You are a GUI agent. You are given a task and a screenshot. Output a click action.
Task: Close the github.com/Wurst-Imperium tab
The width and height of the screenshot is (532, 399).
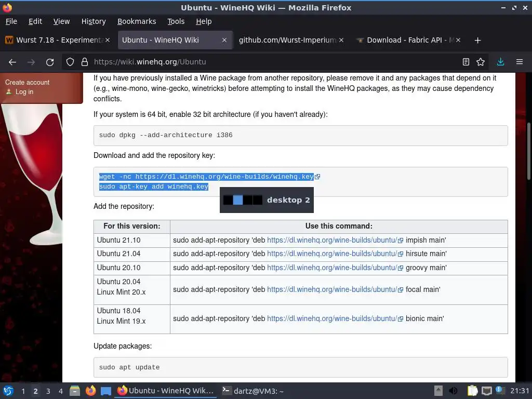click(x=341, y=40)
